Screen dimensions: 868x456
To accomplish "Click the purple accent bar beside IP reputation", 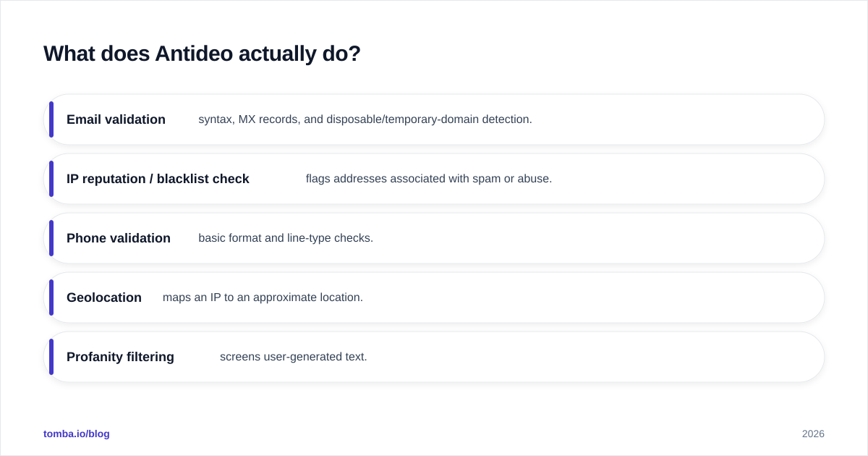I will 51,179.
